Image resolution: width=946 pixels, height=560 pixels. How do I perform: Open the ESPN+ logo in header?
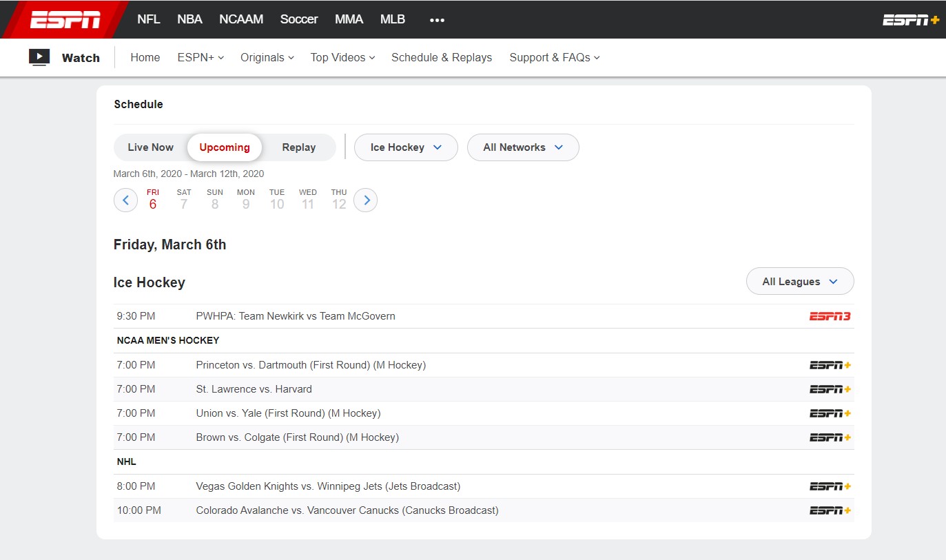(x=911, y=20)
